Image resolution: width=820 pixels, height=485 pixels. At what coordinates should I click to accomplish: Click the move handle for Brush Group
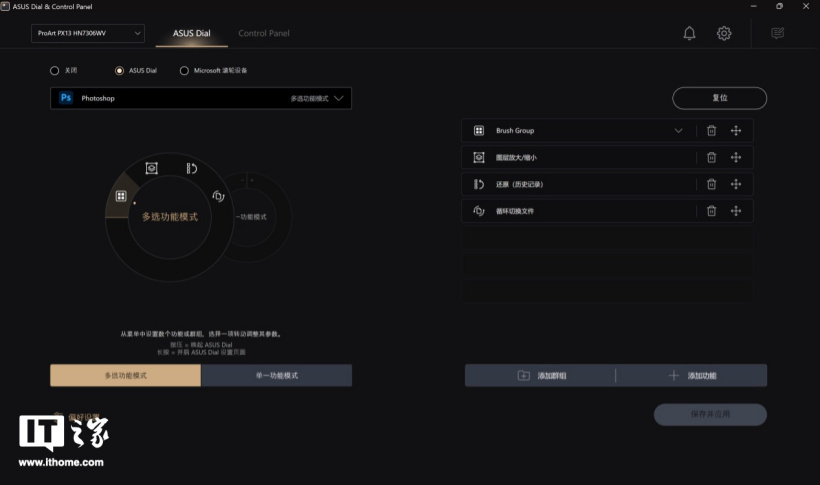click(x=736, y=131)
